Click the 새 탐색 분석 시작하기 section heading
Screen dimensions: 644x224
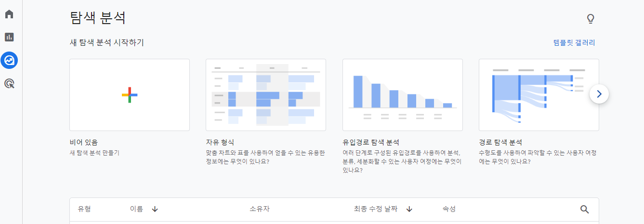107,43
